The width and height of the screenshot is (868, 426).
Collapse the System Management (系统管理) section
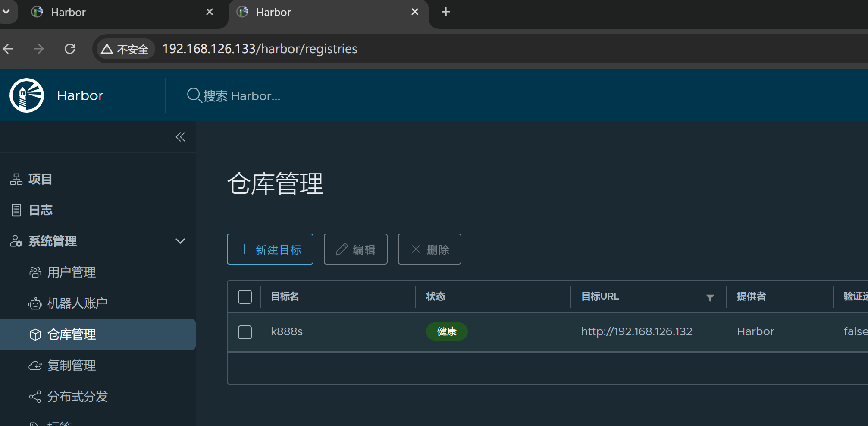(x=180, y=241)
